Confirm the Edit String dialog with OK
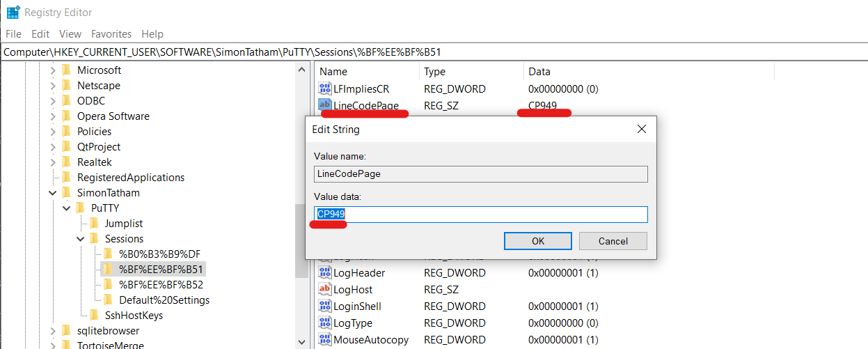The width and height of the screenshot is (868, 349). pyautogui.click(x=538, y=241)
